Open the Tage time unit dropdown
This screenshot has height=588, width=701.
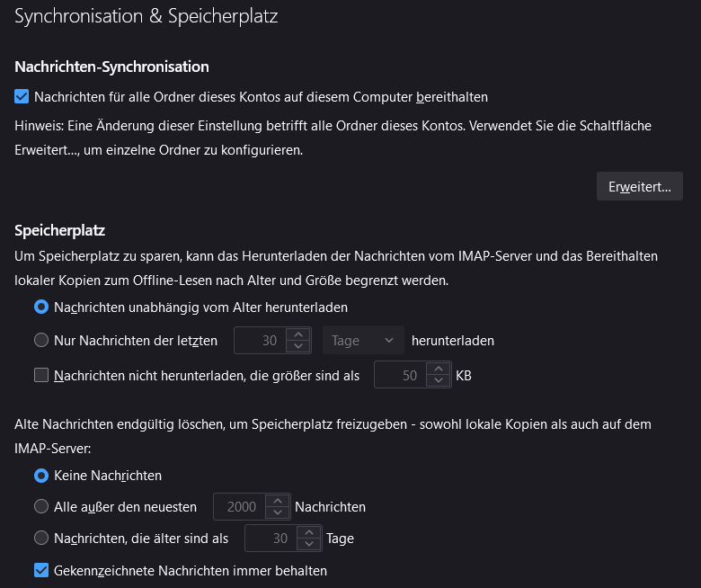pos(362,341)
